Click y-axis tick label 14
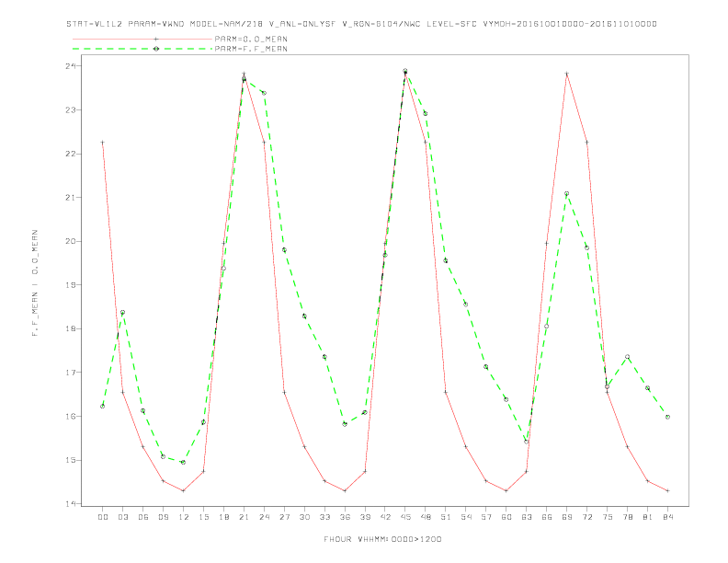 pyautogui.click(x=70, y=503)
